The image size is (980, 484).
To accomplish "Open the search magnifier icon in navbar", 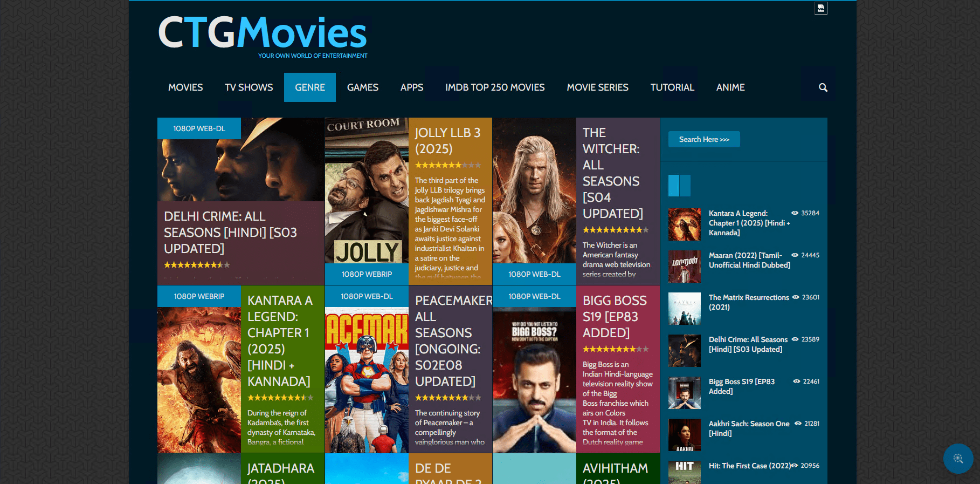I will pyautogui.click(x=823, y=87).
